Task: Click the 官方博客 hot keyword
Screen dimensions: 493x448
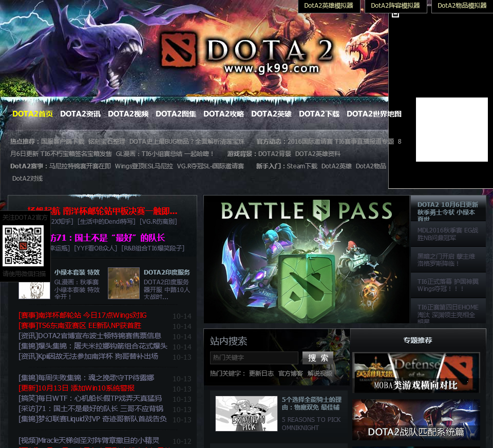Action: 291,373
